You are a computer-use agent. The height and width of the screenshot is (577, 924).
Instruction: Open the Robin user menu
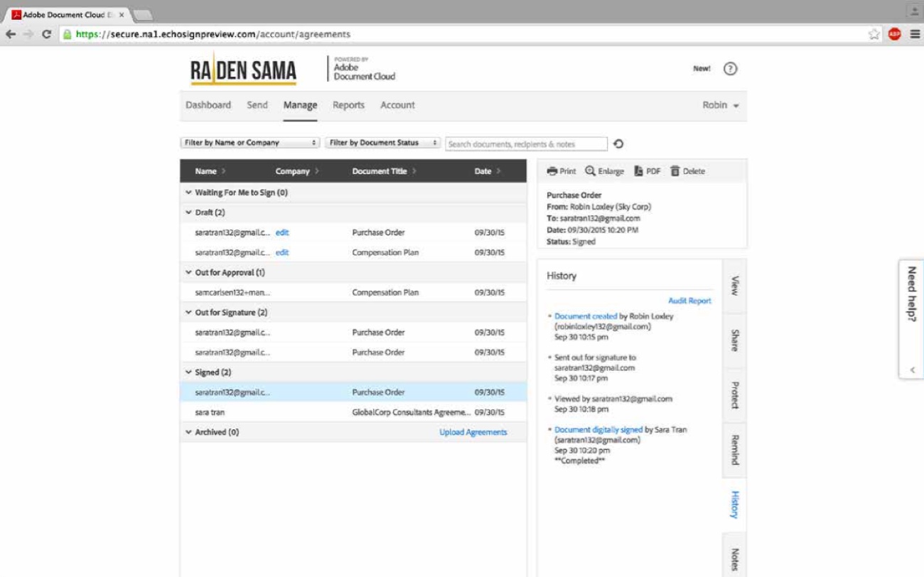(721, 105)
